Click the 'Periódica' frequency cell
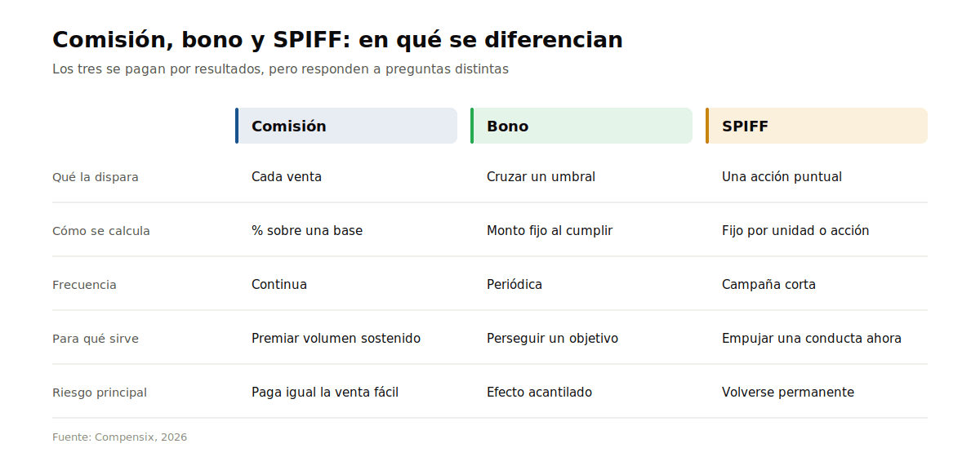The width and height of the screenshot is (980, 457). [514, 284]
